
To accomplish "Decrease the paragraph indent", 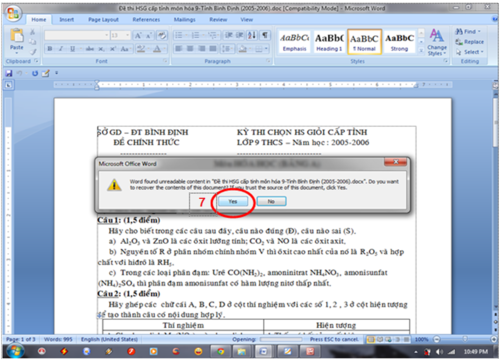I will (229, 35).
